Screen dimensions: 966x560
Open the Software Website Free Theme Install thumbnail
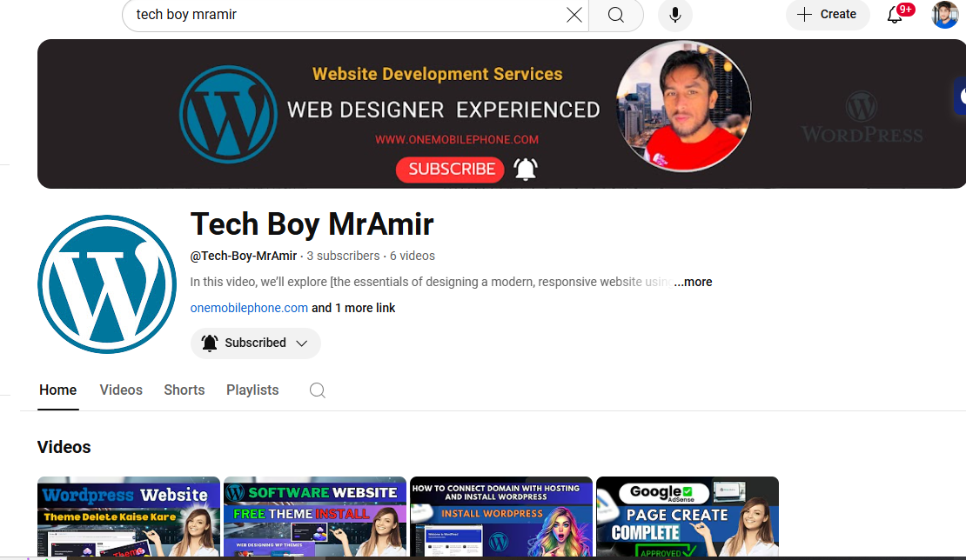click(x=315, y=517)
